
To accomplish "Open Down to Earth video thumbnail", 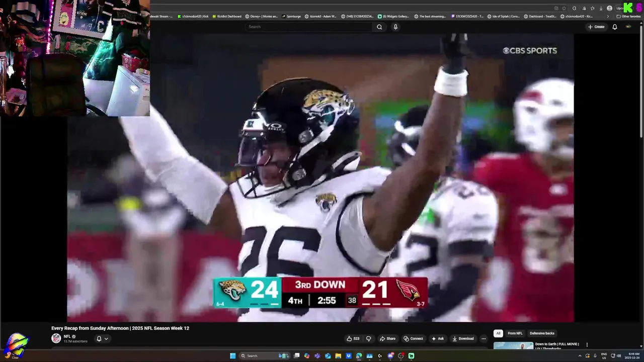I will tap(513, 345).
